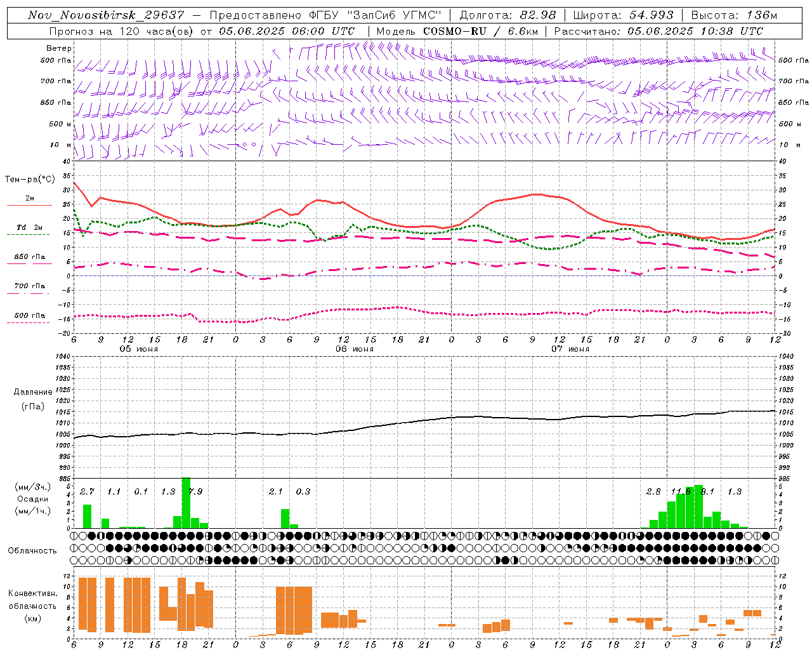Click the precipitation value "2.1"
This screenshot has width=812, height=650.
[x=276, y=491]
